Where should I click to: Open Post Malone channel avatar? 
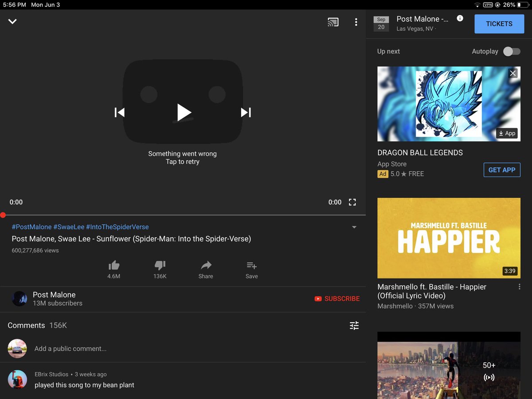click(x=20, y=299)
